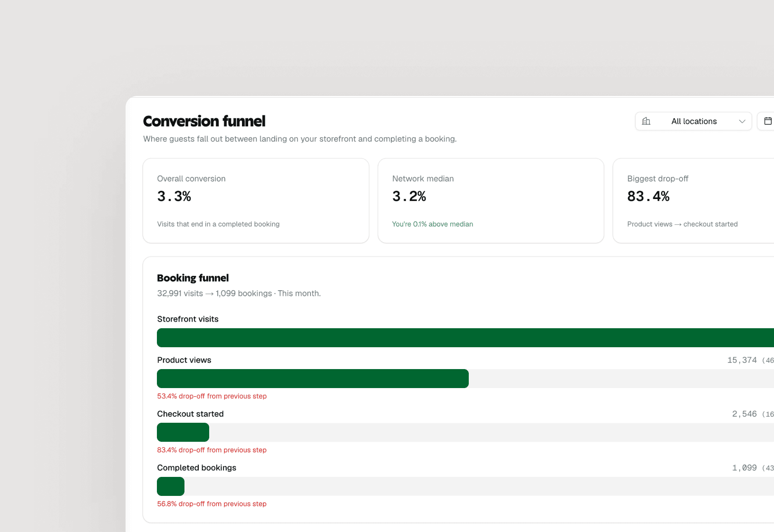Click the Checkout started label

pos(190,414)
